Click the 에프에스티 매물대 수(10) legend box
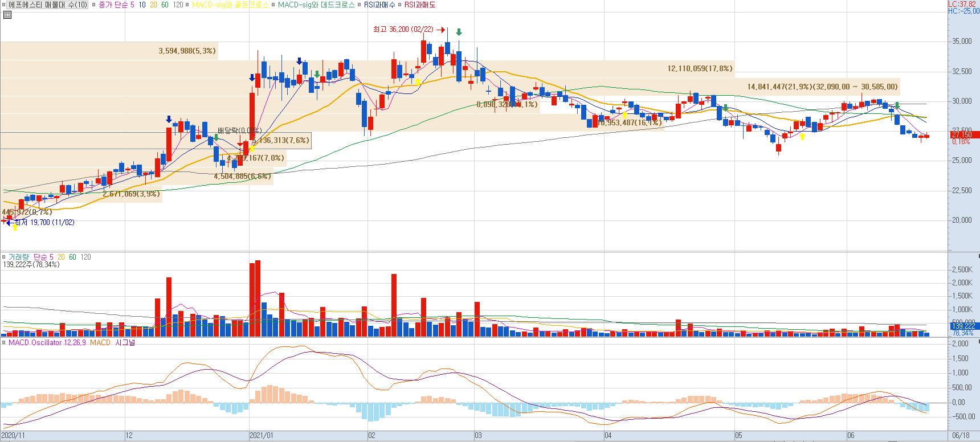The width and height of the screenshot is (980, 442). click(x=48, y=5)
